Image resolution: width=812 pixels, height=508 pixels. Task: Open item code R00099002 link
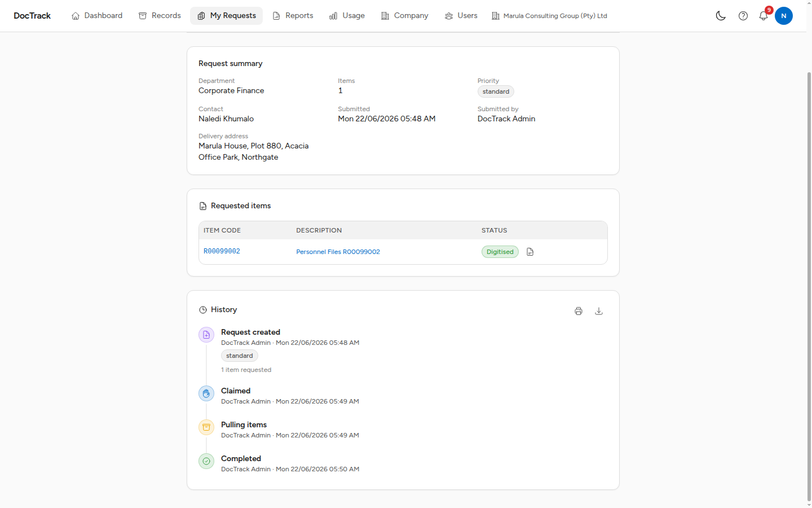(x=222, y=251)
